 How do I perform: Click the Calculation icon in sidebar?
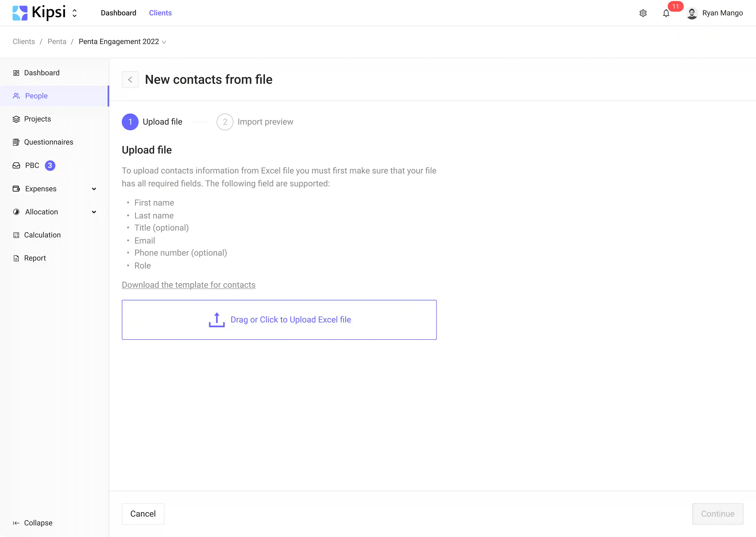(x=16, y=235)
